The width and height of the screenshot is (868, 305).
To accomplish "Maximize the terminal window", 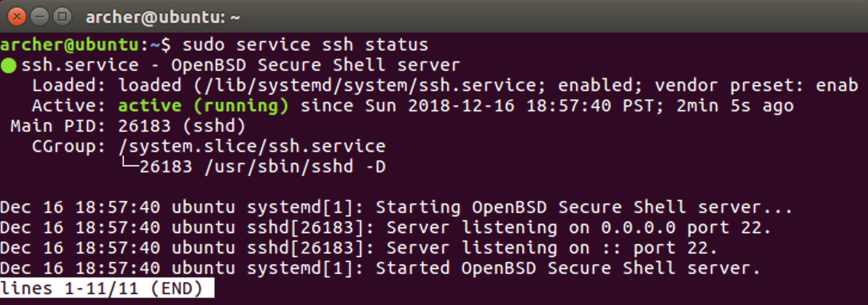I will click(62, 17).
